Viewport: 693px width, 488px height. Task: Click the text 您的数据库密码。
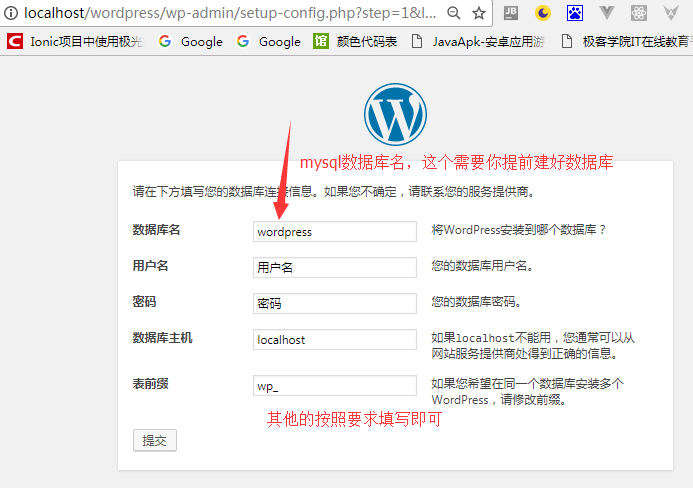tap(476, 302)
